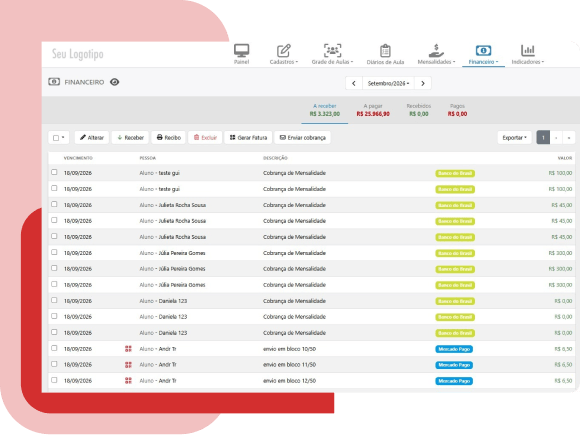Screen dimensions: 580x435
Task: Click the Mercado Pago blue badge on 11/50 row
Action: tap(454, 365)
